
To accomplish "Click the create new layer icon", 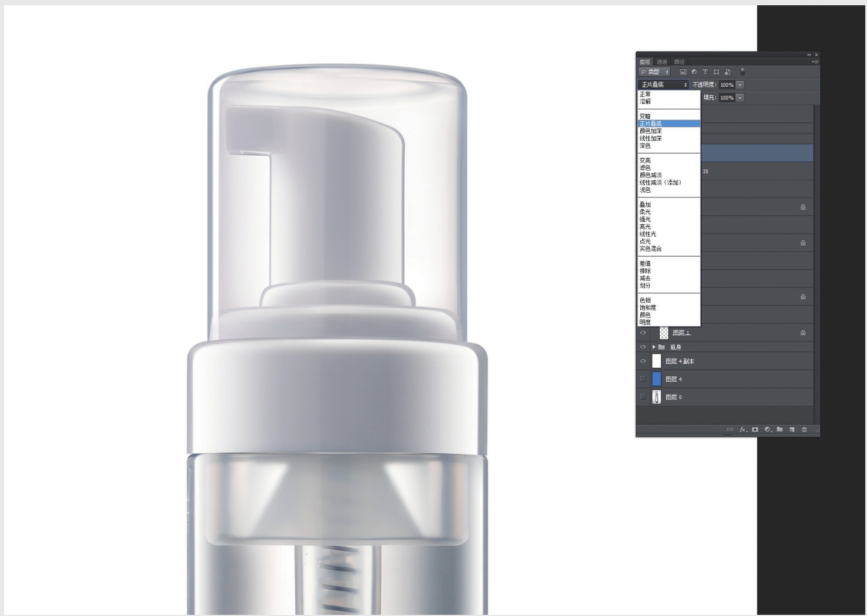I will [x=792, y=429].
